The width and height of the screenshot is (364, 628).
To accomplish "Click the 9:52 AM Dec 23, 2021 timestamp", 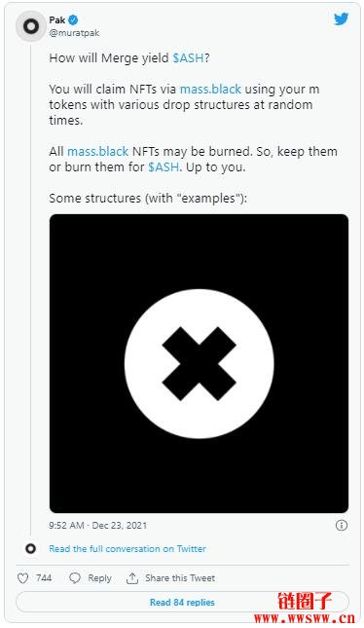I will 98,525.
